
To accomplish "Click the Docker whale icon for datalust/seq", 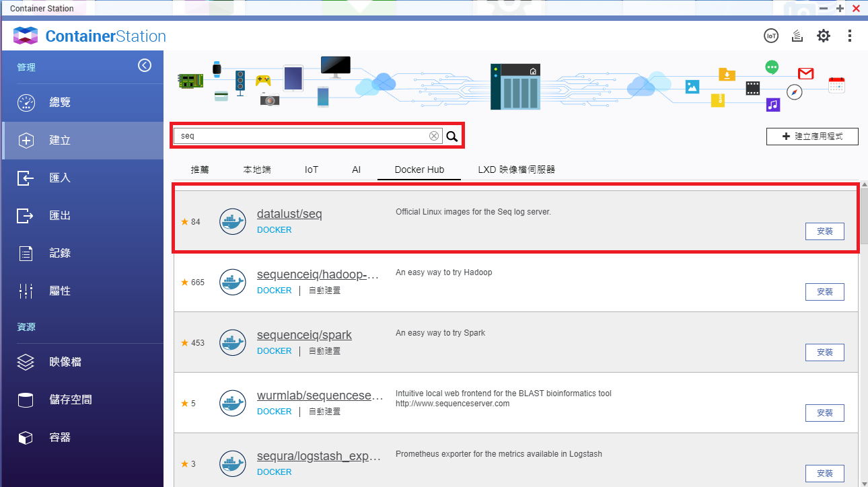I will tap(232, 222).
